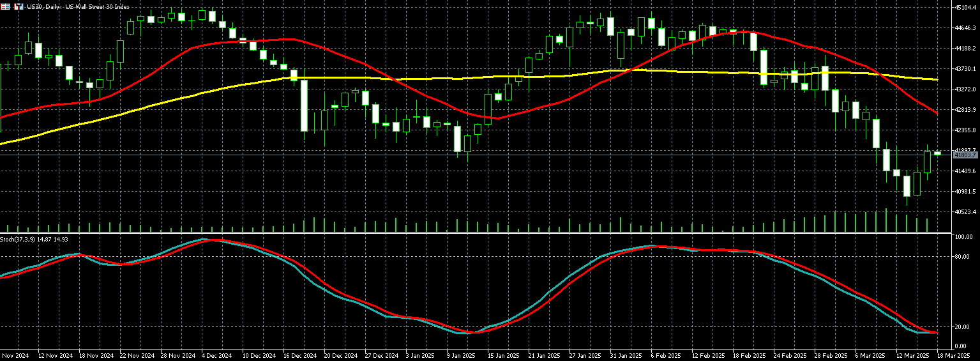This screenshot has height=361, width=980.
Task: Click the large white candle of mid-December 2024
Action: click(304, 105)
